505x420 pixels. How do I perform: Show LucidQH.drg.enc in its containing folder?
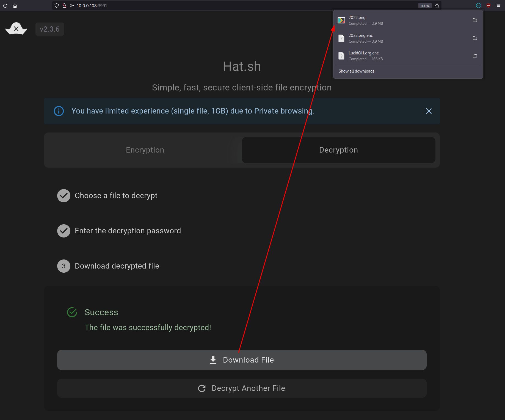coord(475,56)
